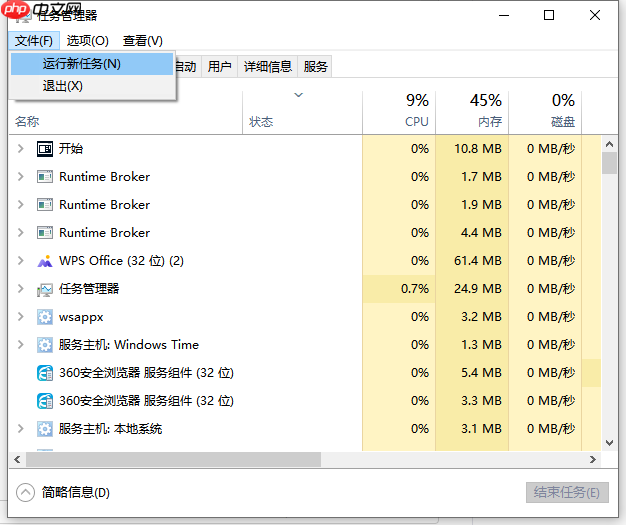Click the 0% CPU value for wsappx
This screenshot has width=626, height=525.
click(420, 317)
